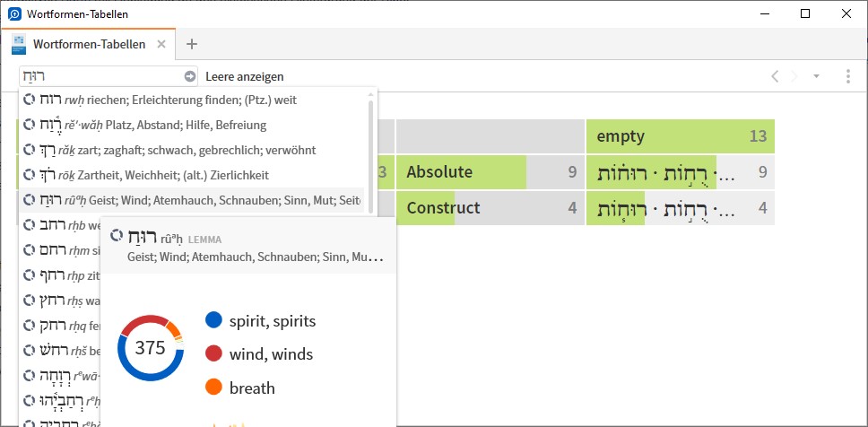Open the panel menu (three dots)
The image size is (868, 427).
(847, 76)
